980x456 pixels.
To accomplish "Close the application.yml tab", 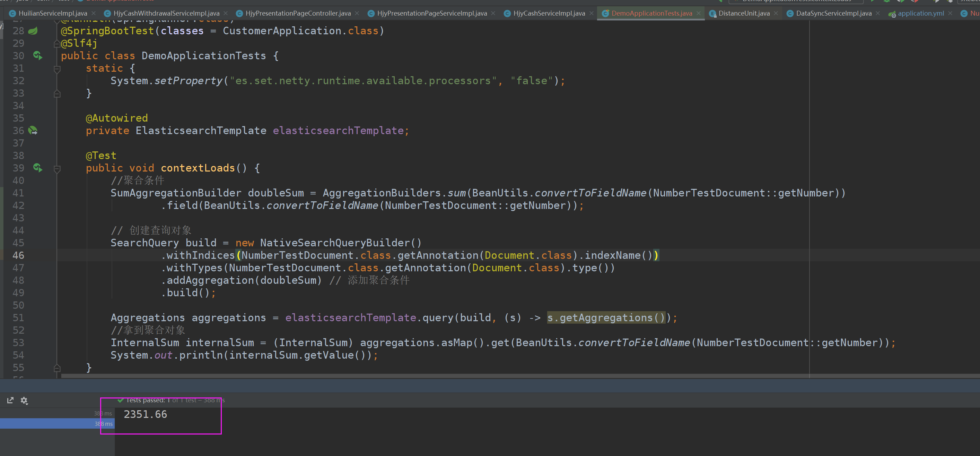I will click(x=950, y=13).
